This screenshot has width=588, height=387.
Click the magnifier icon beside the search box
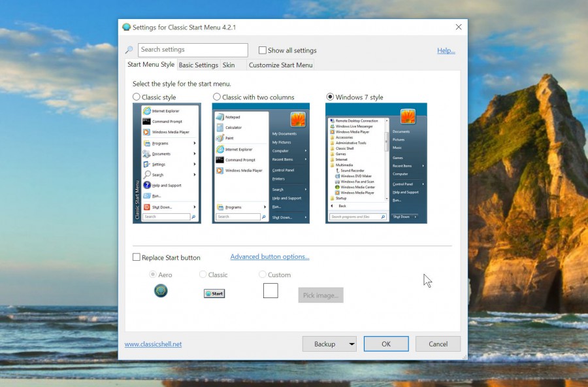pyautogui.click(x=129, y=50)
